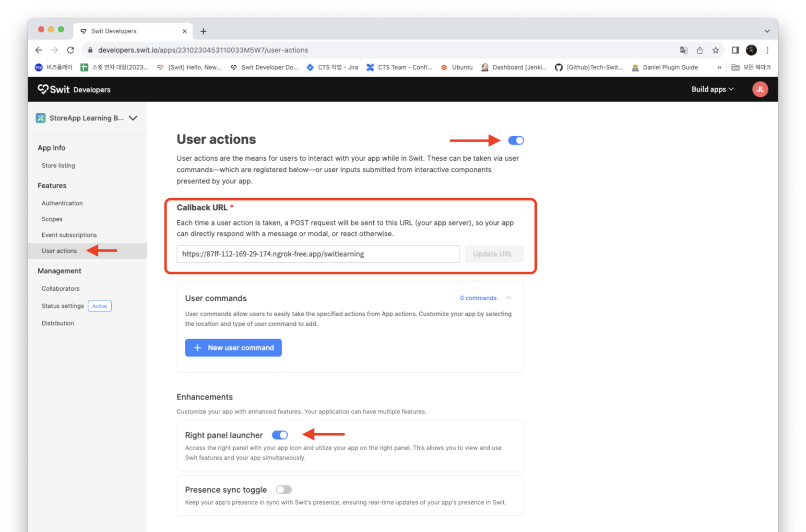This screenshot has height=532, width=806.
Task: Enable the Presence sync toggle
Action: 284,489
